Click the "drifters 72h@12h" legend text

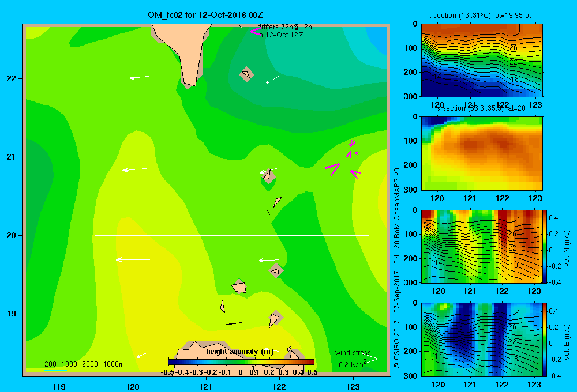284,27
